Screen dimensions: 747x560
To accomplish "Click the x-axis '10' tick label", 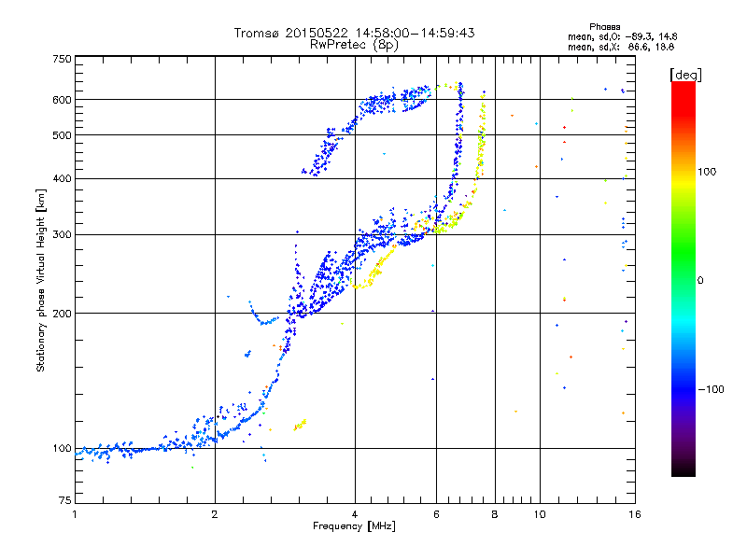I will [540, 514].
